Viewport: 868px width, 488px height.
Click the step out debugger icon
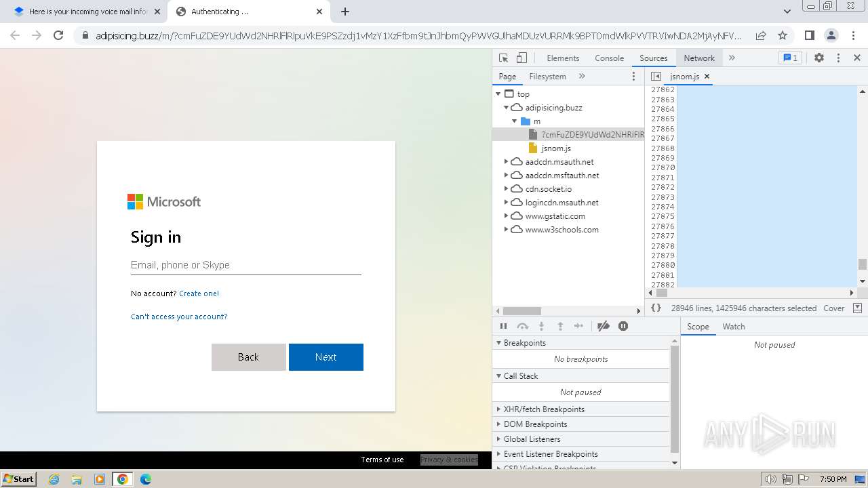click(560, 326)
